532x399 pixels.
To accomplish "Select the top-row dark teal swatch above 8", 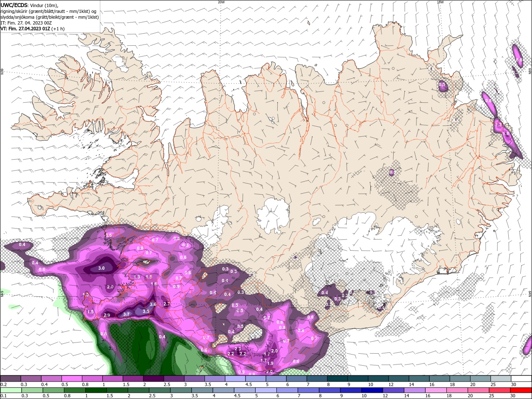I will pyautogui.click(x=337, y=379).
